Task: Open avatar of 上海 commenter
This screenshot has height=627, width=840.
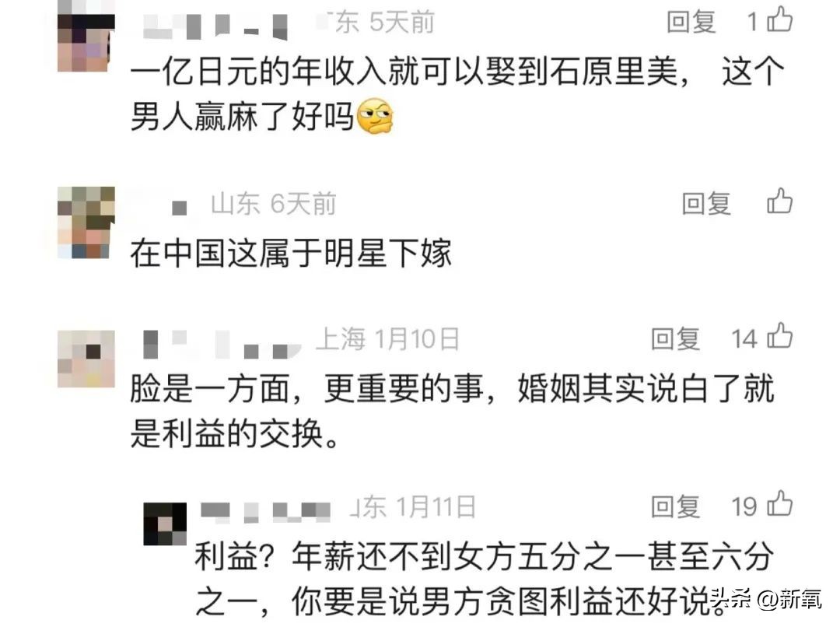Action: [x=86, y=359]
